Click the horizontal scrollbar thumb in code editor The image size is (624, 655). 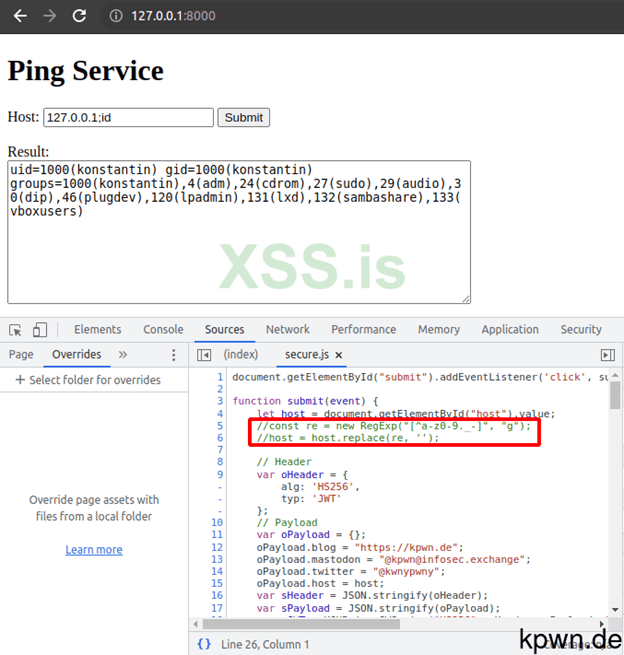301,624
